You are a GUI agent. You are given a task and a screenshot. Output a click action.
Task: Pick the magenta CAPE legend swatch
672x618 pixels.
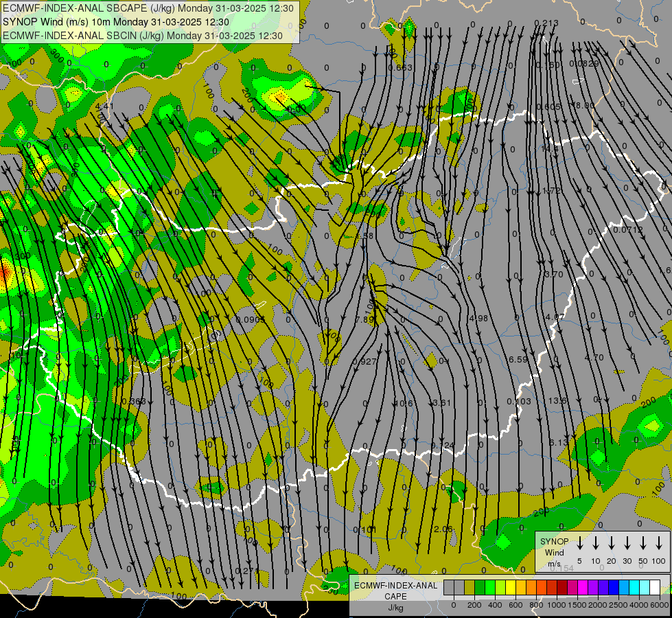point(583,587)
